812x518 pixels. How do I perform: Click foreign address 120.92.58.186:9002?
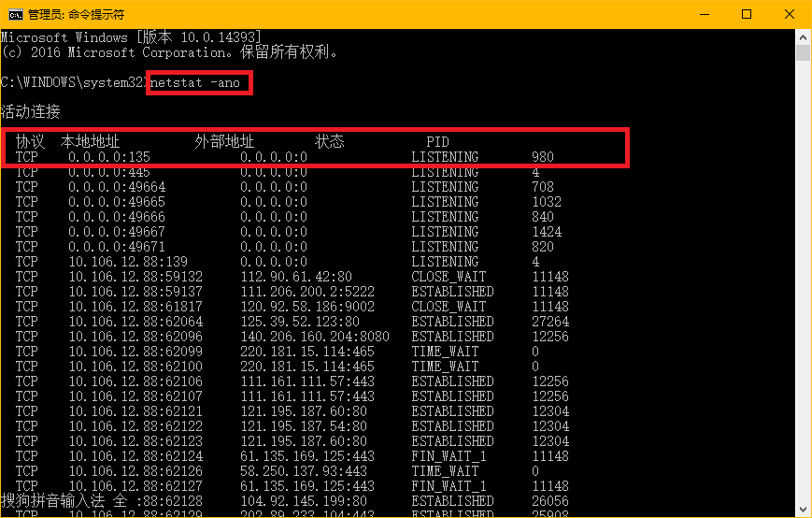tap(307, 308)
